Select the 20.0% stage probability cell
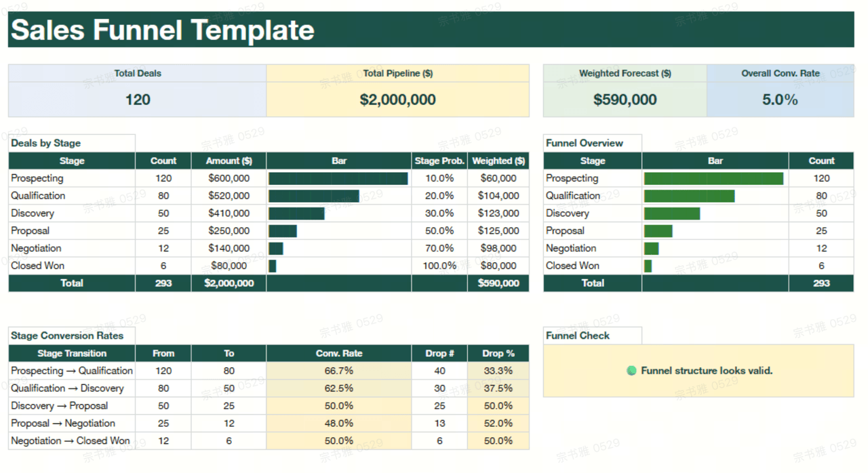868x473 pixels. point(439,196)
